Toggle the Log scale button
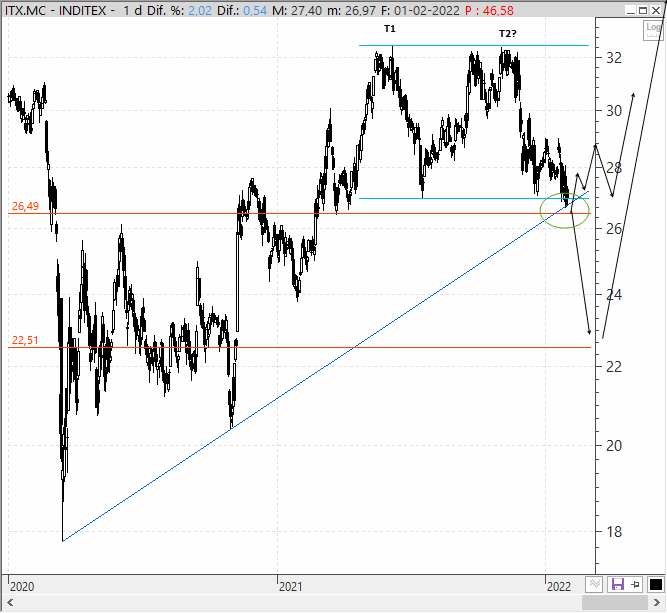Viewport: 667px width, 613px height. (653, 30)
